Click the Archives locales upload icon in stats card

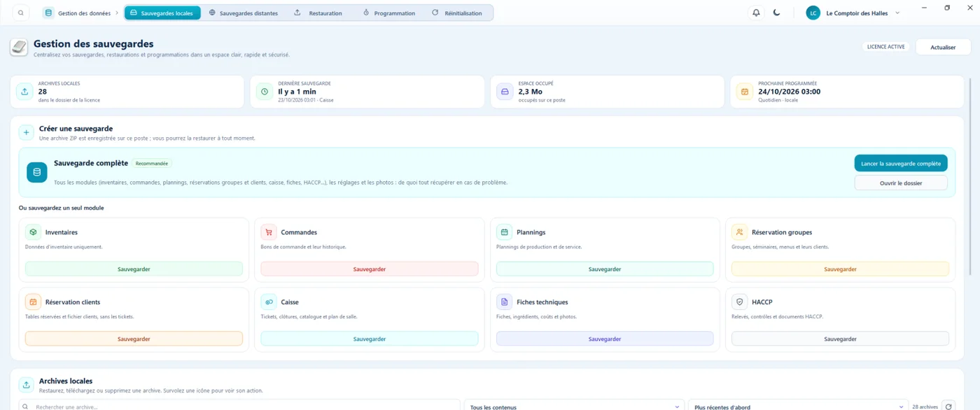(x=25, y=92)
